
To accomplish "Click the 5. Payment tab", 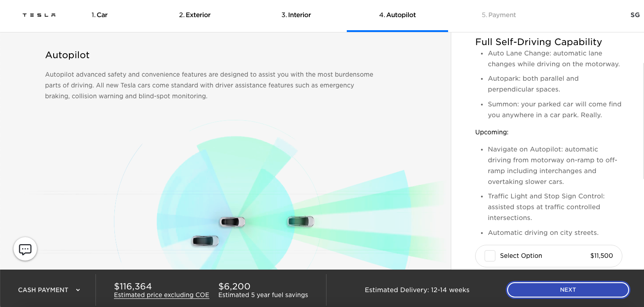I will point(499,15).
